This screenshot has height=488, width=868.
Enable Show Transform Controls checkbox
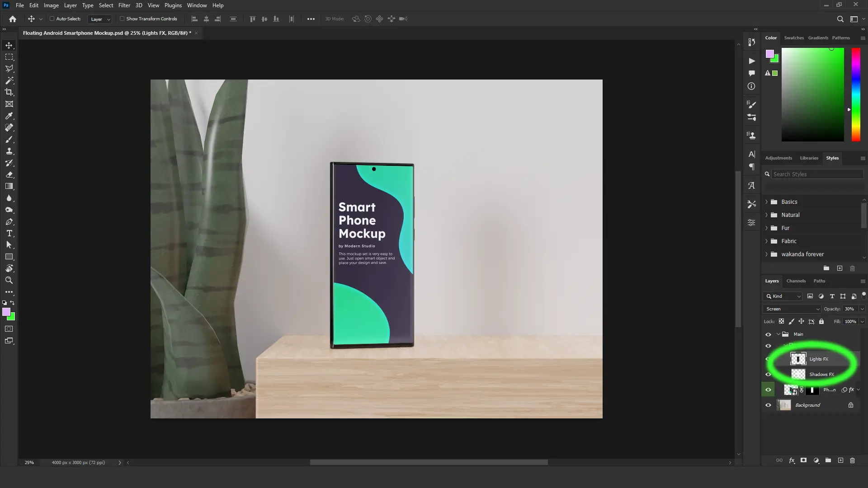tap(122, 19)
